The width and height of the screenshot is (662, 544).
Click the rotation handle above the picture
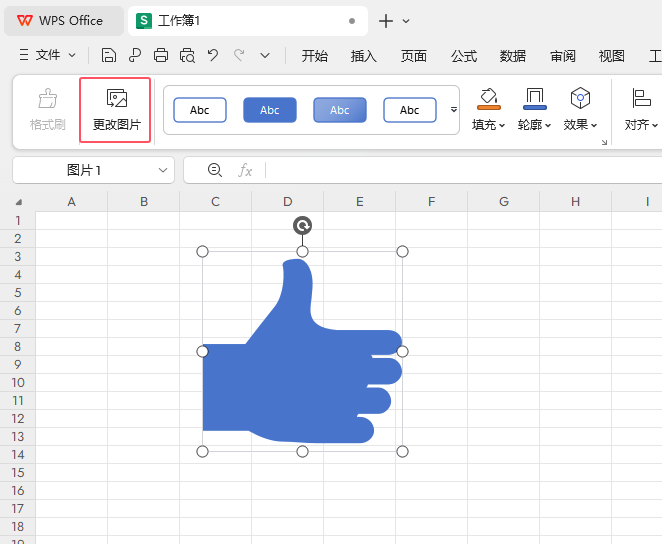tap(302, 225)
